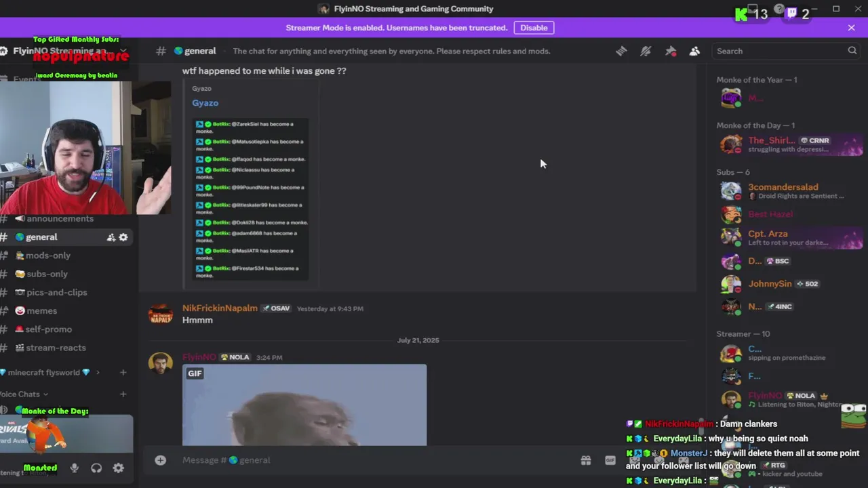The image size is (868, 488).
Task: Open pics-and-clips channel
Action: 56,292
